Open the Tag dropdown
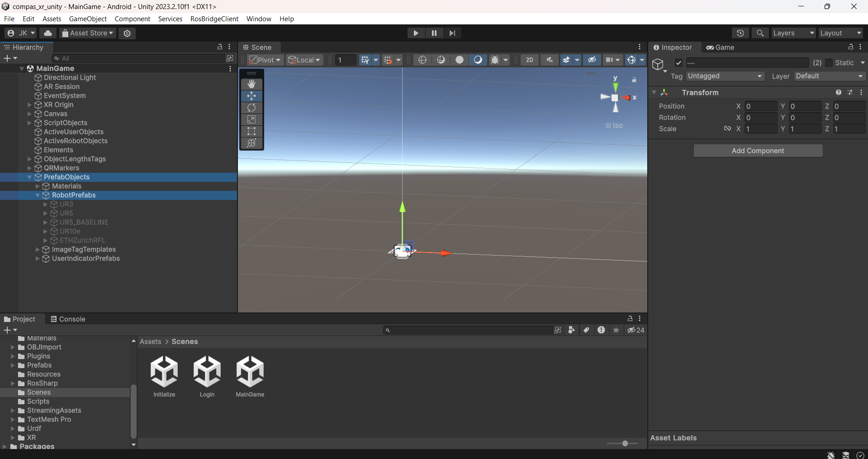Image resolution: width=868 pixels, height=459 pixels. (725, 76)
